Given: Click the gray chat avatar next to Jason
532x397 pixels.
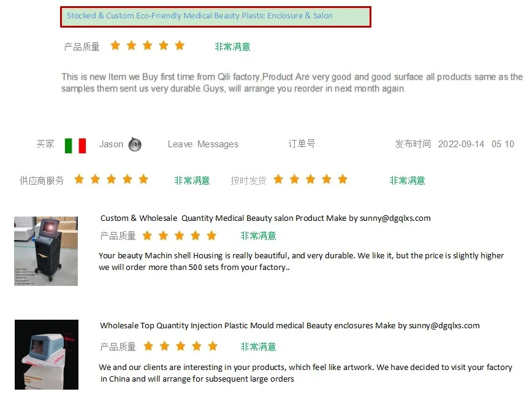Looking at the screenshot, I should [x=135, y=145].
